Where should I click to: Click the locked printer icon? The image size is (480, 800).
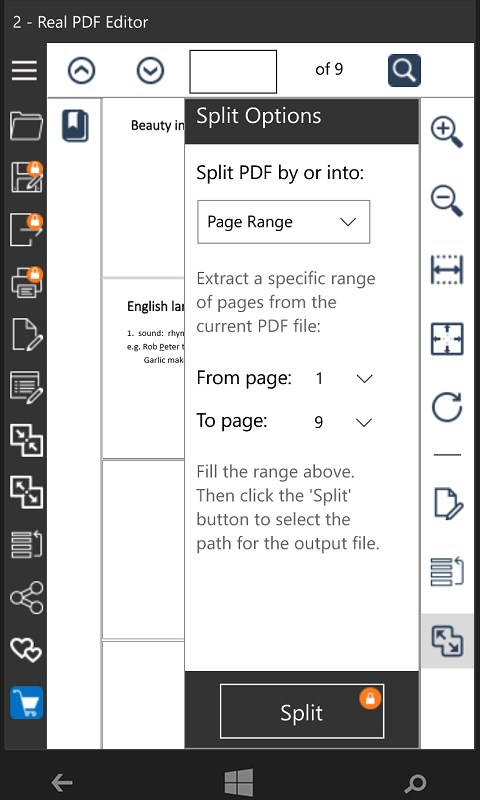tap(27, 283)
